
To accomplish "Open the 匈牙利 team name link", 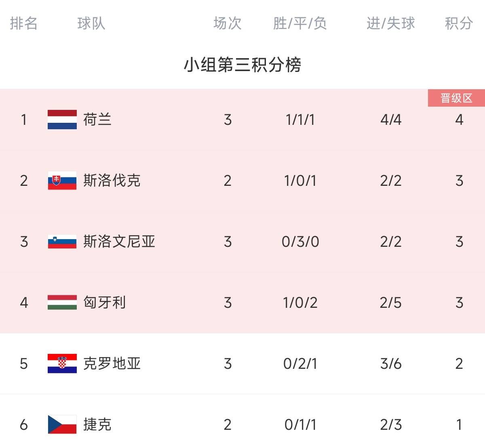I will tap(105, 303).
